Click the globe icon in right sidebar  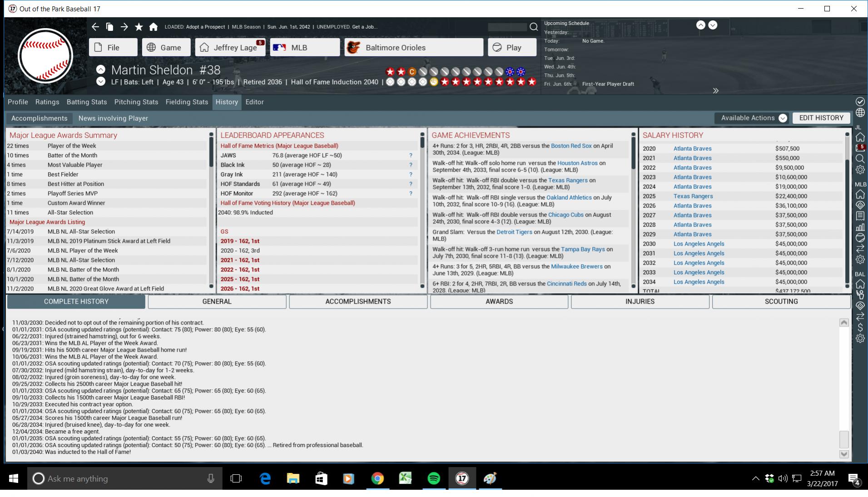(860, 113)
